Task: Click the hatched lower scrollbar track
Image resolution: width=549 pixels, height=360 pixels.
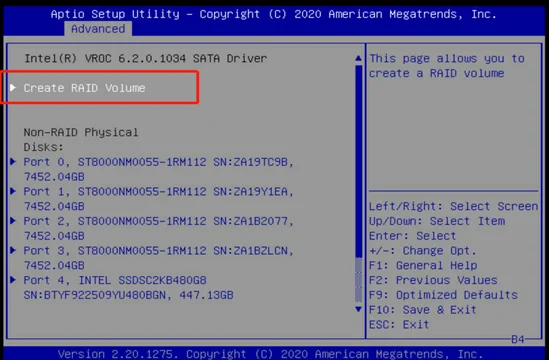Action: tap(358, 280)
